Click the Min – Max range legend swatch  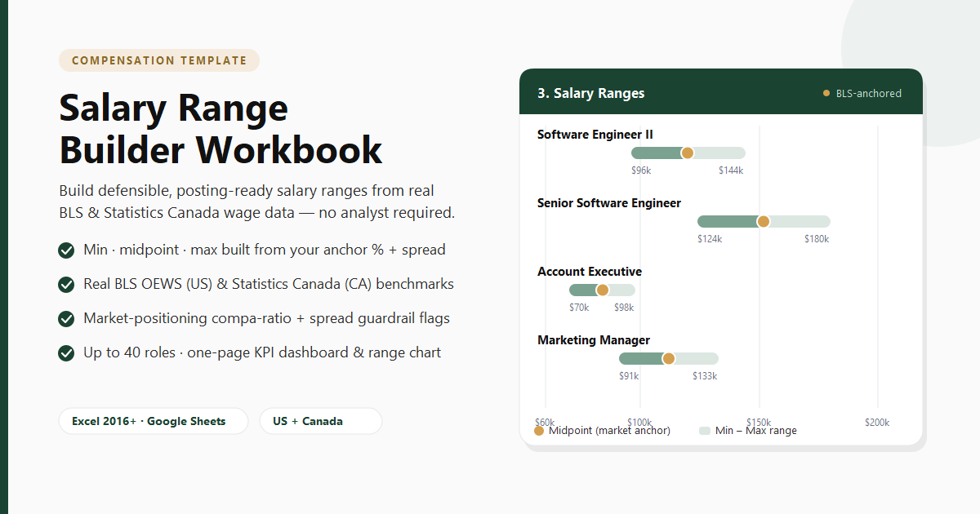(x=705, y=430)
